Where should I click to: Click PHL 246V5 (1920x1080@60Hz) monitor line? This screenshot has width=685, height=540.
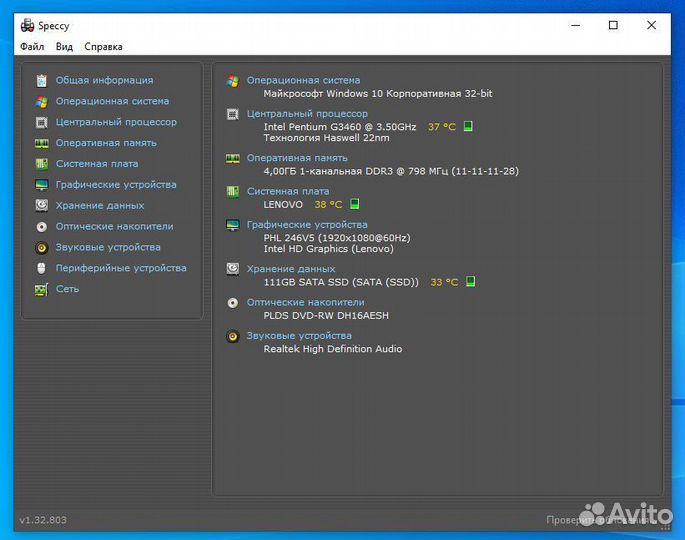(x=337, y=238)
